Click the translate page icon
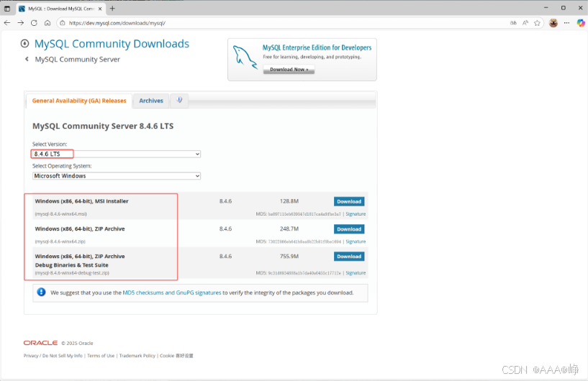 513,23
